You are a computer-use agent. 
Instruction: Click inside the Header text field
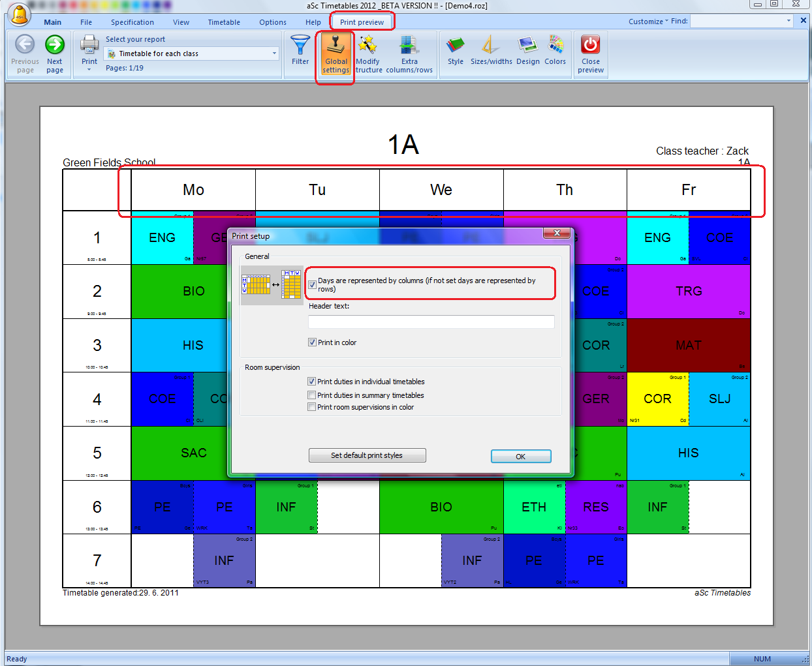(x=431, y=322)
